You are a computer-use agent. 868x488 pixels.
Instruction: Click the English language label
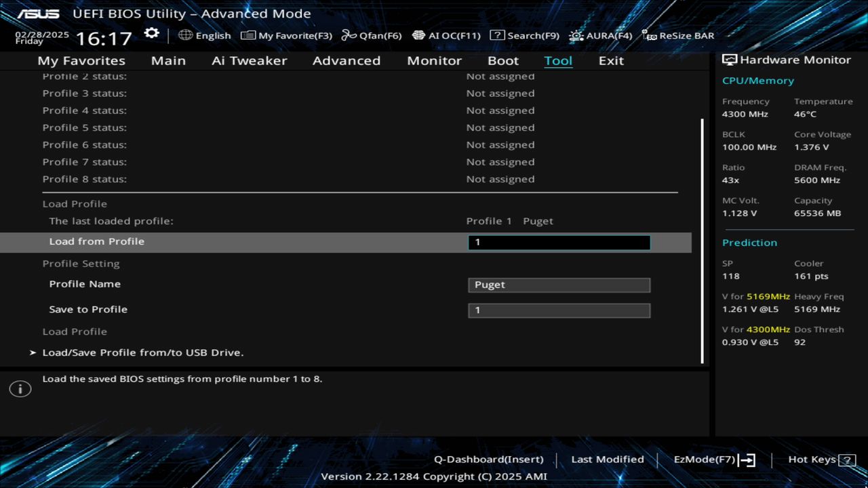213,35
